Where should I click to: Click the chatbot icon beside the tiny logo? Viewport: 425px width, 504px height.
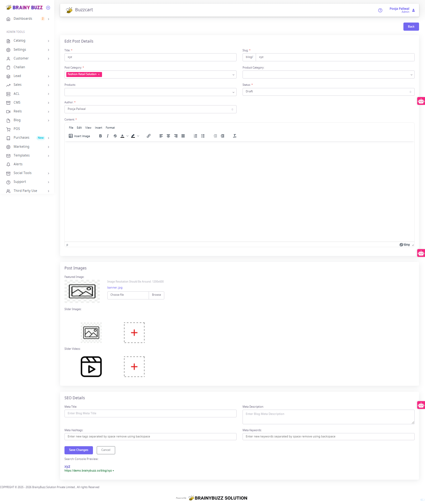point(421,253)
